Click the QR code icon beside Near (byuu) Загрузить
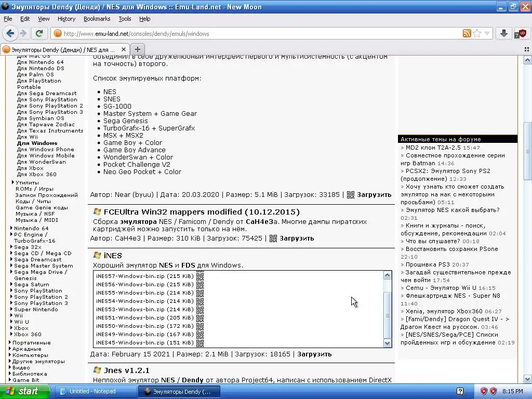The image size is (532, 399). (x=351, y=195)
